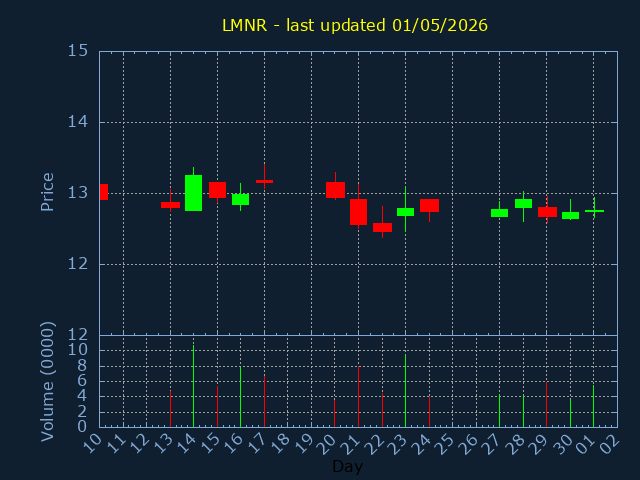The image size is (640, 480).
Task: Click the green volume bar for day 01
Action: point(593,406)
